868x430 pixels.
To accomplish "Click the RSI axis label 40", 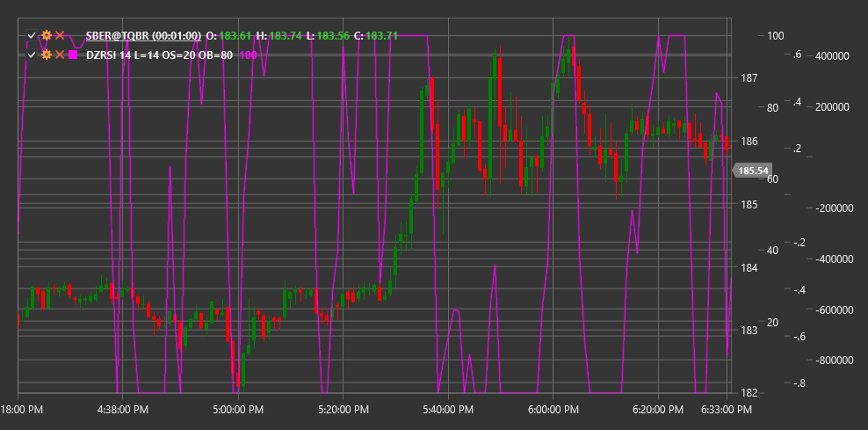I will coord(773,251).
